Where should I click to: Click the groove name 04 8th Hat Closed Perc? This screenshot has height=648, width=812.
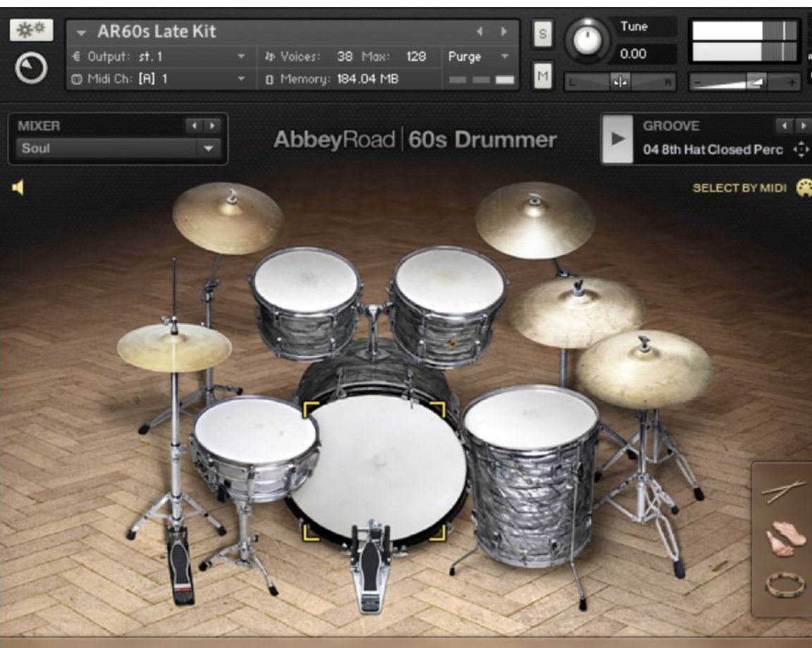click(x=713, y=149)
